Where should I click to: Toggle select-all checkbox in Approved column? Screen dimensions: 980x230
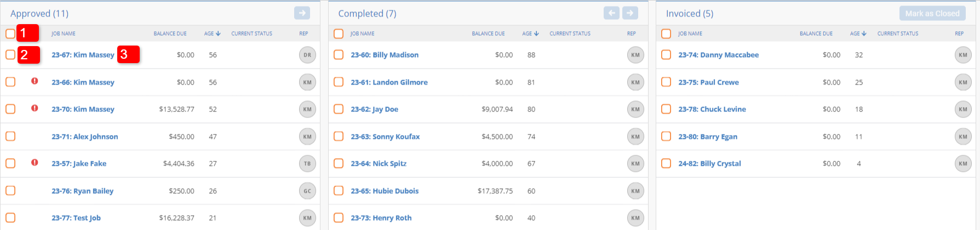point(10,33)
